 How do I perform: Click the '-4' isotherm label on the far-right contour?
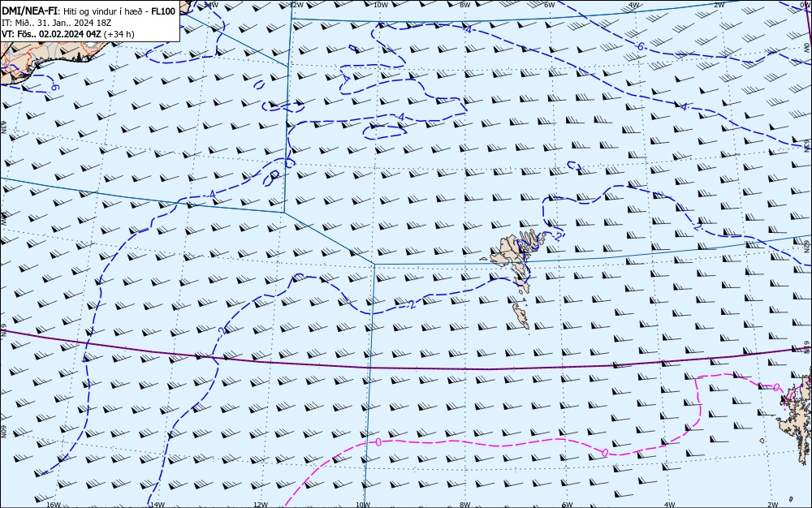click(x=684, y=106)
